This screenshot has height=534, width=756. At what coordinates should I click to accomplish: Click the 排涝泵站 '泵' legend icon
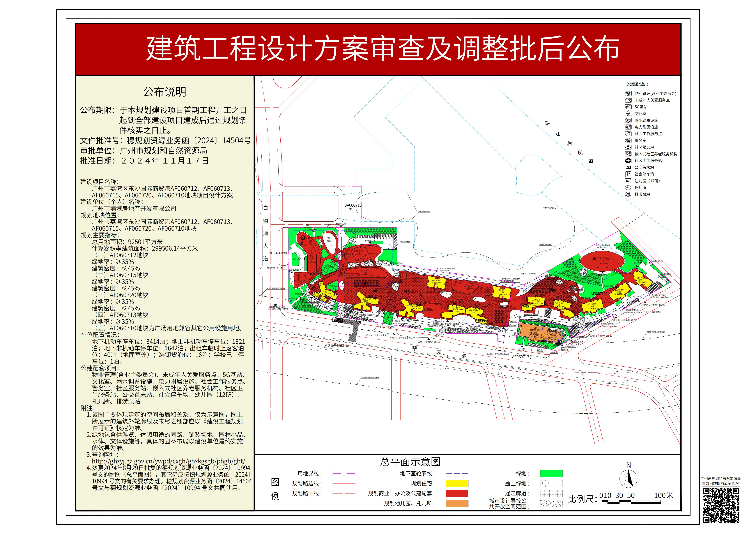coord(628,194)
